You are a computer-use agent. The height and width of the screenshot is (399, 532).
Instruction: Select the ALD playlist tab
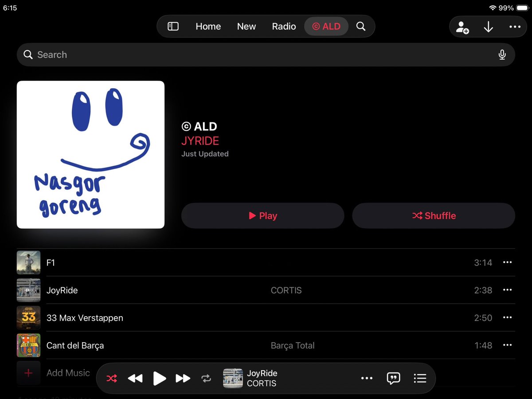point(326,27)
